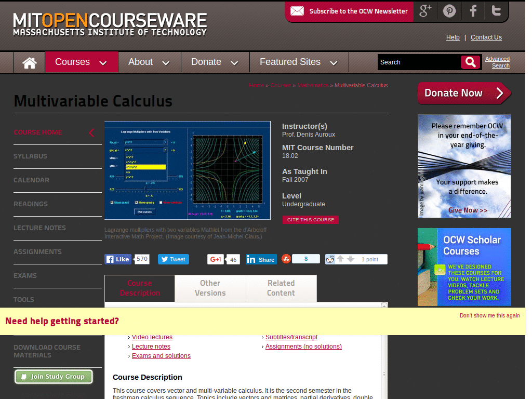This screenshot has width=532, height=399.
Task: Click the search magnifier icon
Action: click(470, 62)
